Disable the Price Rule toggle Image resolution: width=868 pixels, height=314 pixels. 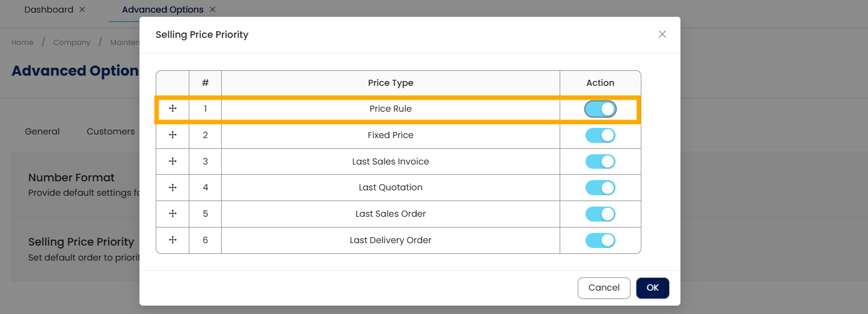pos(600,109)
